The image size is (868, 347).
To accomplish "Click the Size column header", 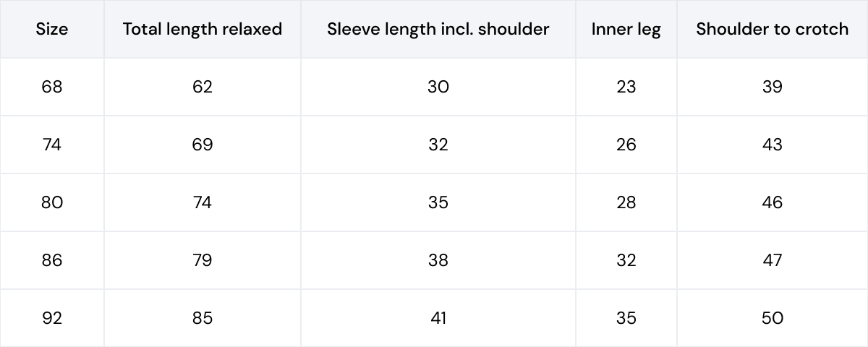I will click(52, 29).
